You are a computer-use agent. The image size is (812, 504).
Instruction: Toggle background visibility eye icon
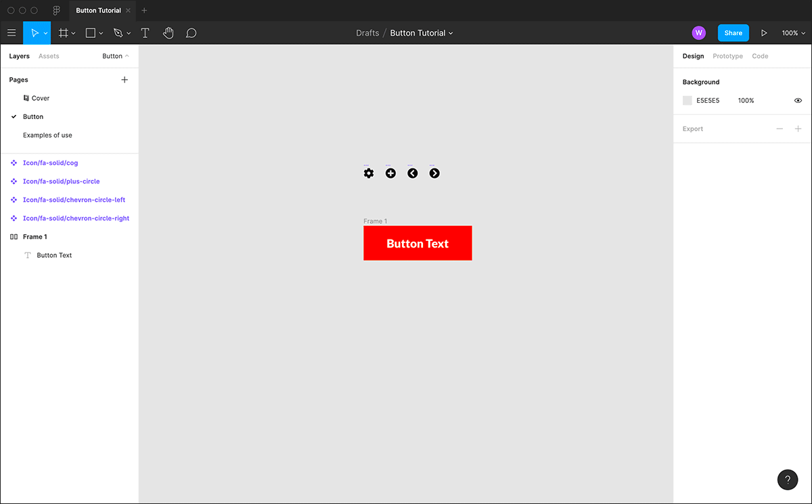point(798,101)
